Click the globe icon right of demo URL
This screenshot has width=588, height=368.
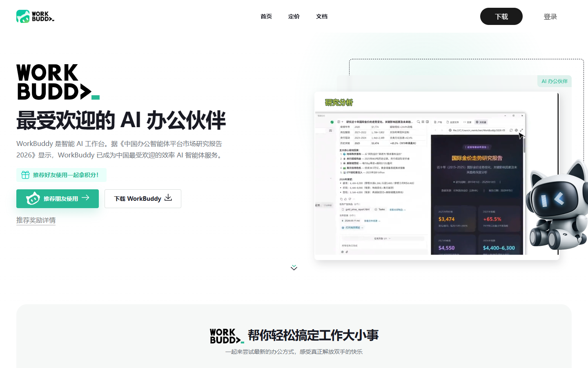(516, 130)
